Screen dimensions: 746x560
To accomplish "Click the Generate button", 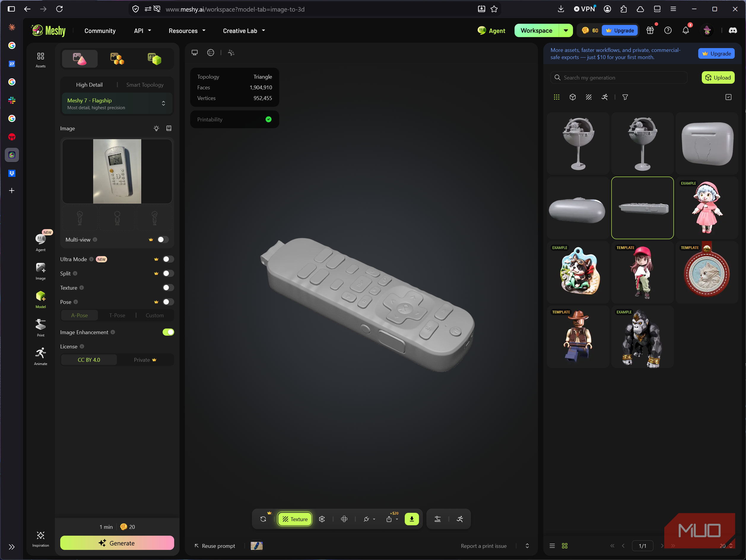I will point(117,543).
